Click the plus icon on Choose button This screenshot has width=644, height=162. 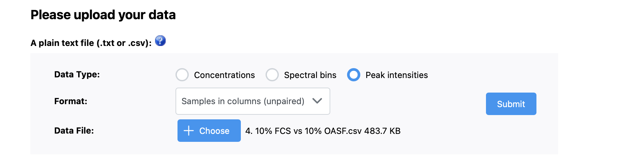click(x=188, y=131)
